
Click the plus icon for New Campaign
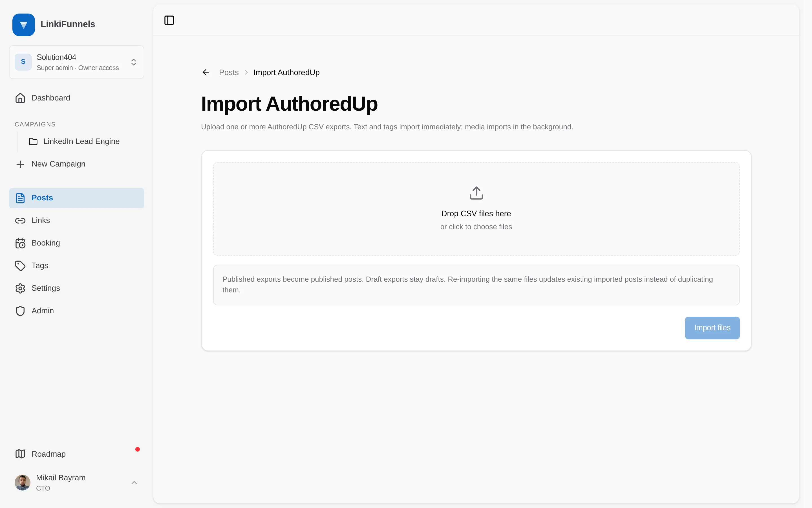click(x=20, y=164)
